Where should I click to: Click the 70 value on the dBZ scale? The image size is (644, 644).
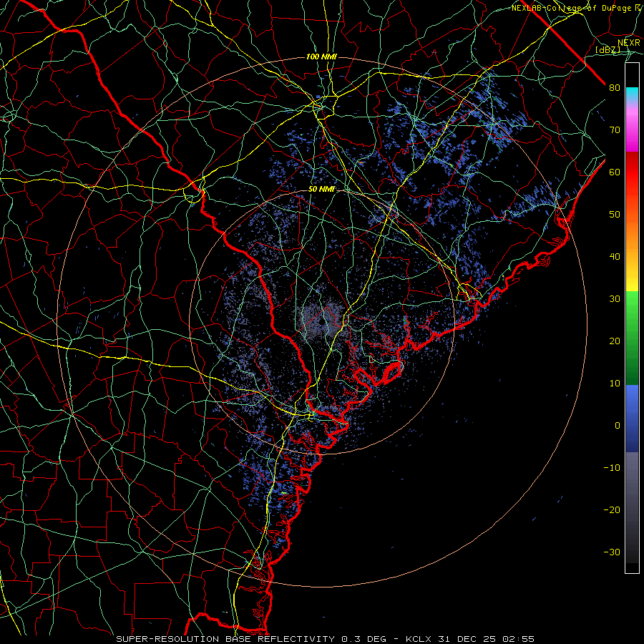[x=615, y=130]
